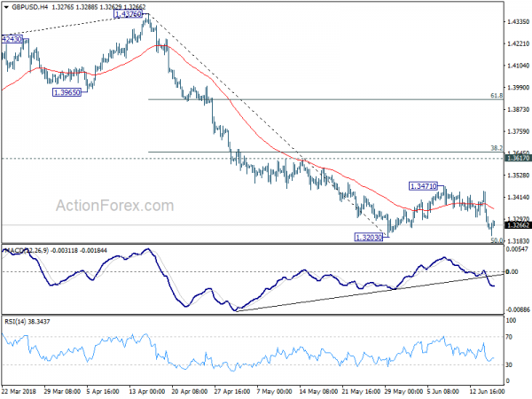This screenshot has height=399, width=532.
Task: Click the GBPUSD,H4 chart title text
Action: [29, 7]
